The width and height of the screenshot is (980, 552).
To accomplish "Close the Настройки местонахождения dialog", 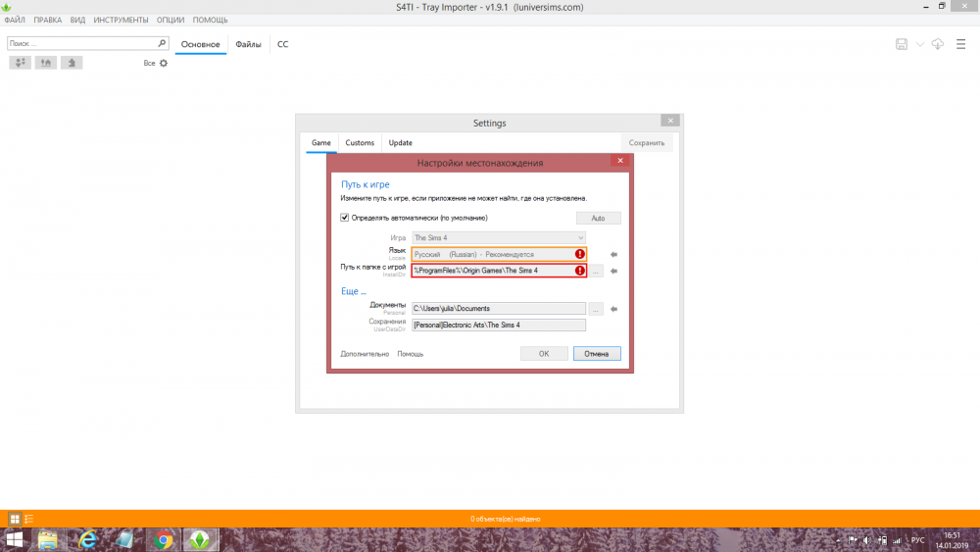I will point(620,161).
